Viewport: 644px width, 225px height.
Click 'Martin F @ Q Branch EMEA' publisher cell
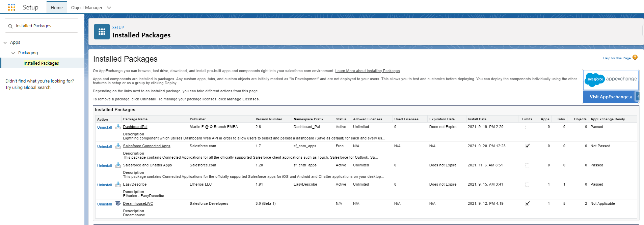pos(214,127)
